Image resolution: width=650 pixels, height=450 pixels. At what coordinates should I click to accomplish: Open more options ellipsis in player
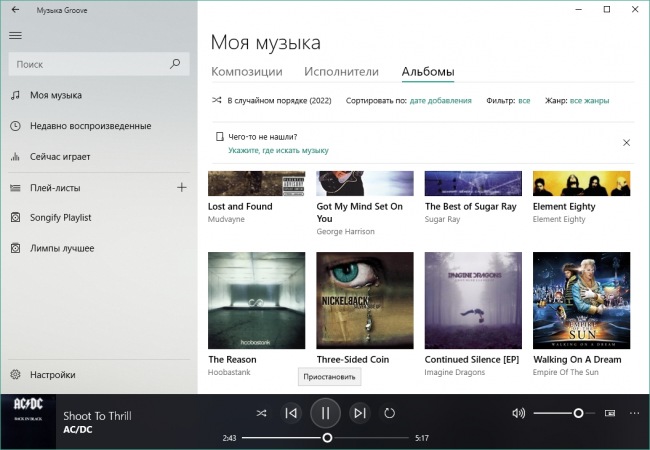click(x=634, y=413)
